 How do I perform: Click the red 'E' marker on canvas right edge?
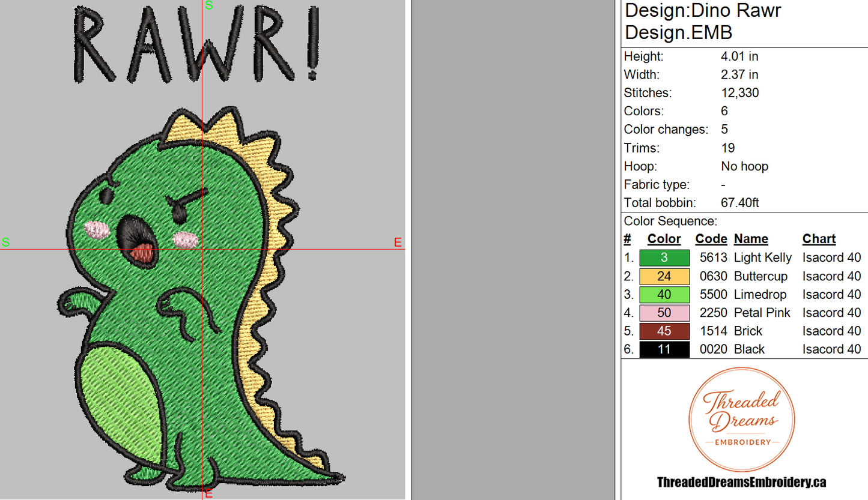[398, 242]
